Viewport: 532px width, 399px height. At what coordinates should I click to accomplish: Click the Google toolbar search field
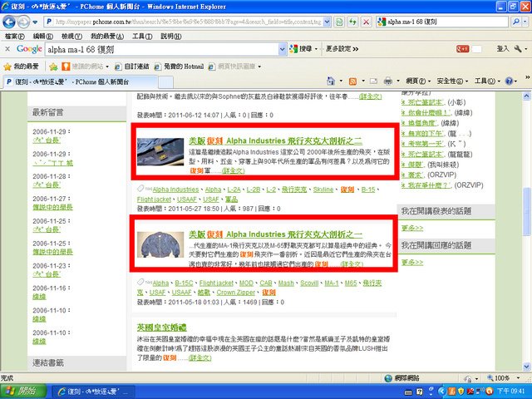(x=162, y=50)
